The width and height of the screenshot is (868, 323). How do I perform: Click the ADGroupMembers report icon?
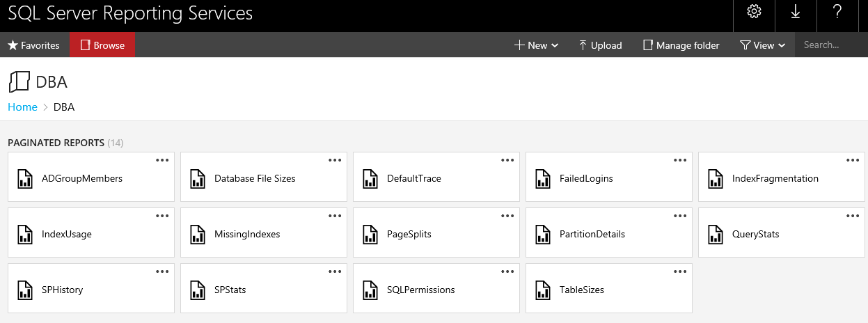[x=25, y=178]
